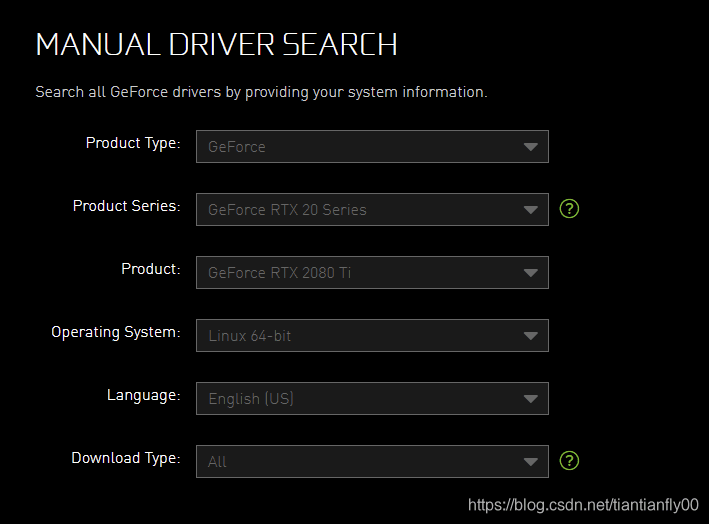Click the Language label

pos(144,396)
